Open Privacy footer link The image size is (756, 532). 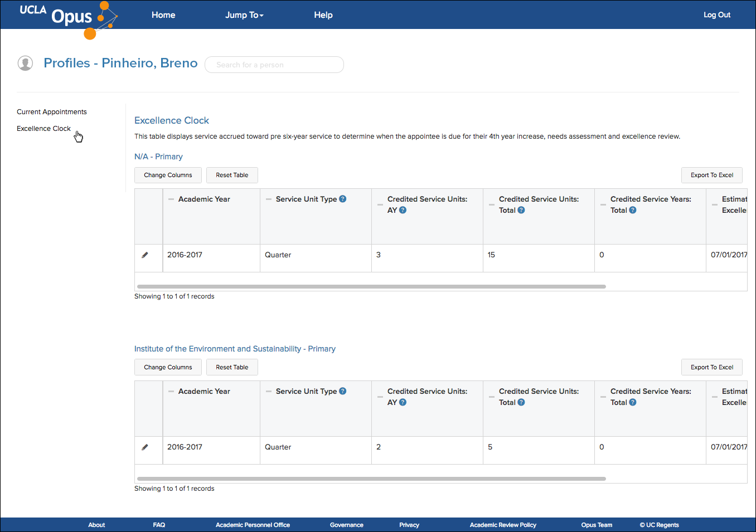(409, 525)
